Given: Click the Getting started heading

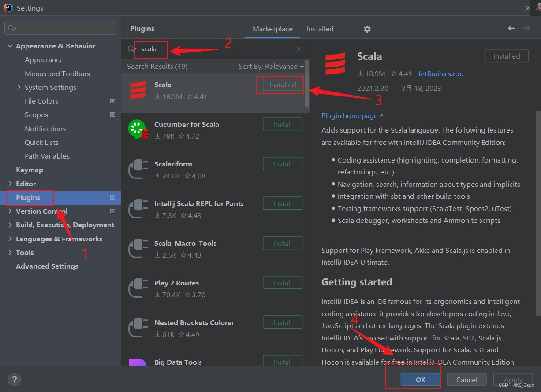Looking at the screenshot, I should click(357, 282).
